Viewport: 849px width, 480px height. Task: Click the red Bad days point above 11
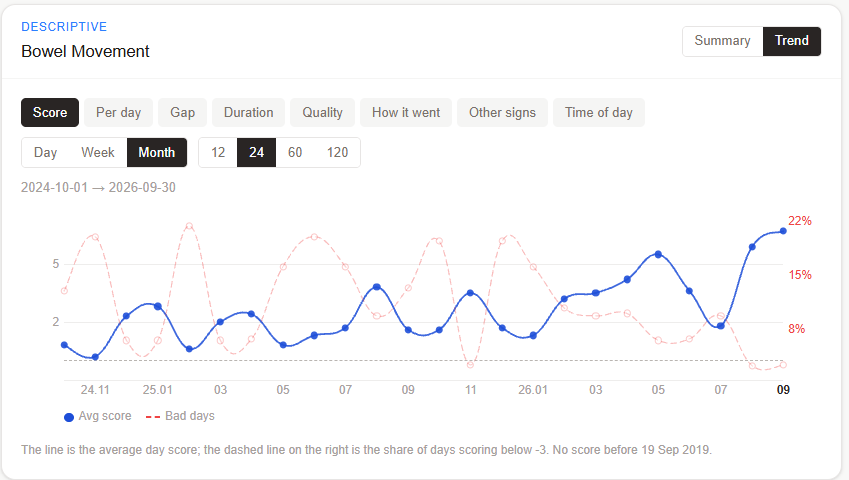point(470,365)
